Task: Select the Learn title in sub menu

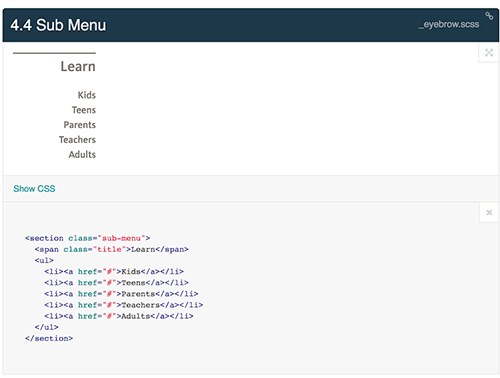Action: [x=78, y=66]
